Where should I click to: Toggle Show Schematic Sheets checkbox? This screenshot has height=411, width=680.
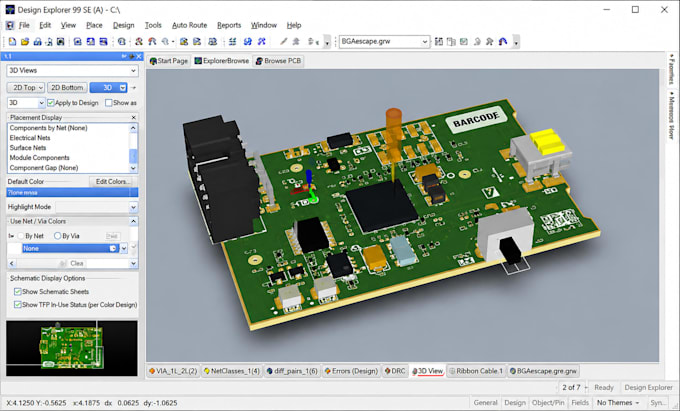pyautogui.click(x=18, y=291)
